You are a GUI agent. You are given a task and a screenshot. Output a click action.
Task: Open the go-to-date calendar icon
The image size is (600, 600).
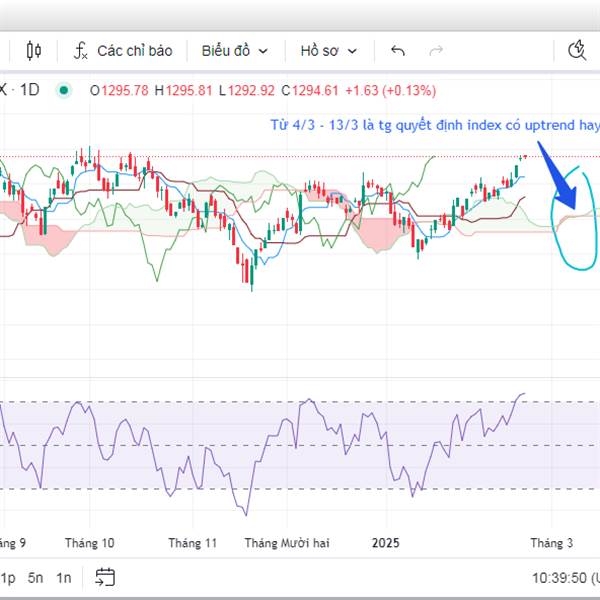(105, 577)
